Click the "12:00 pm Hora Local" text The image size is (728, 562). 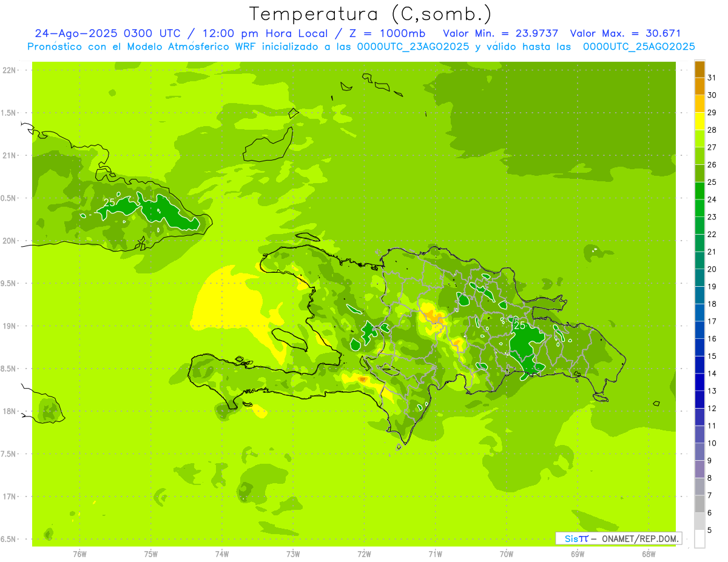[x=265, y=33]
